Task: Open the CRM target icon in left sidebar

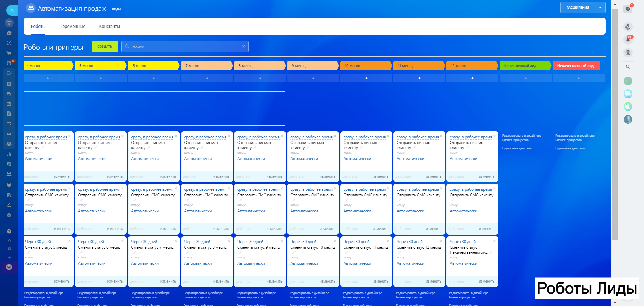Action: pos(9,43)
